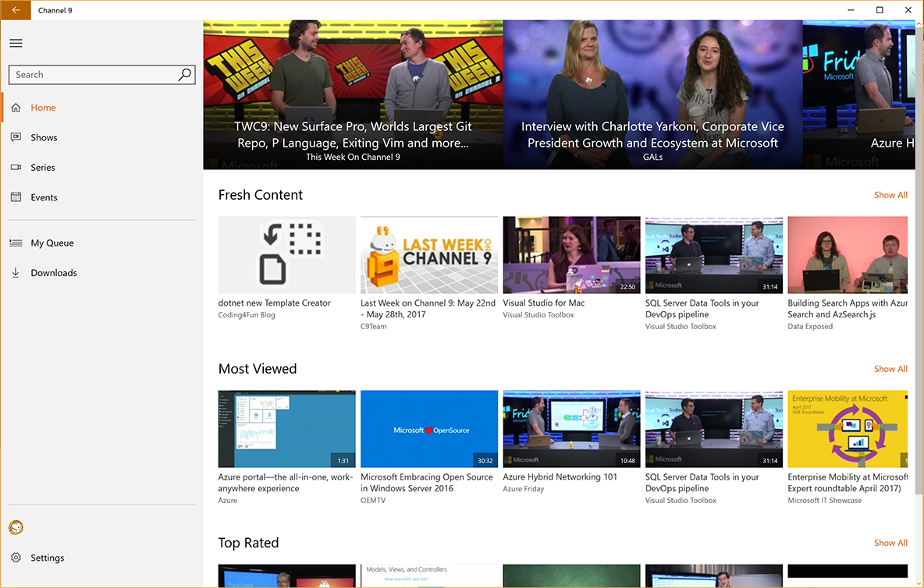Open dotnet new Template Creator thumbnail
This screenshot has height=588, width=924.
pyautogui.click(x=286, y=255)
